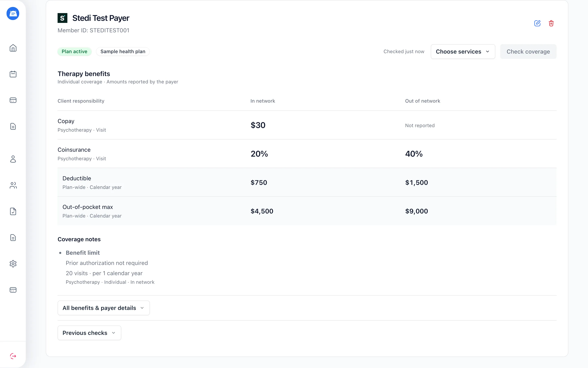The height and width of the screenshot is (368, 588).
Task: Open the calendar icon in the sidebar
Action: [13, 74]
